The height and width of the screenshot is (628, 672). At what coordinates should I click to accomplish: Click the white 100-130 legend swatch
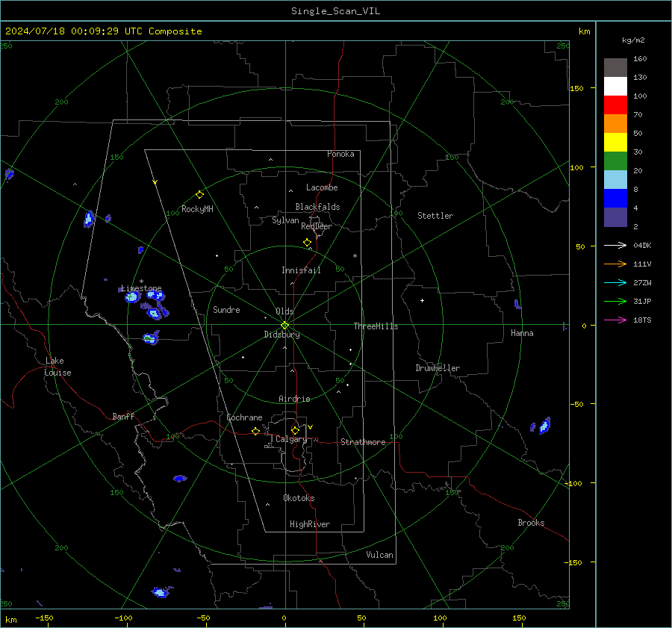click(615, 86)
